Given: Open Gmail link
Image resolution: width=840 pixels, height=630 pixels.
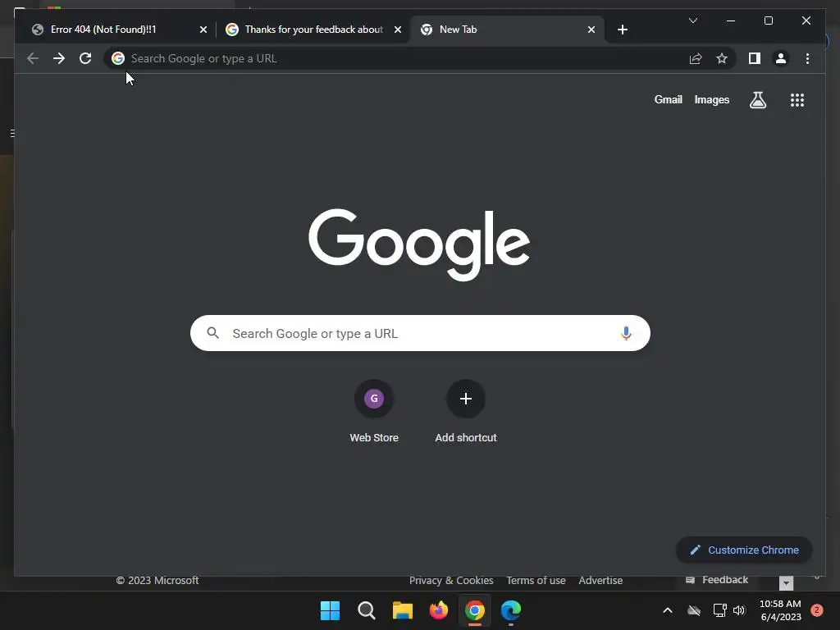Looking at the screenshot, I should pos(668,99).
